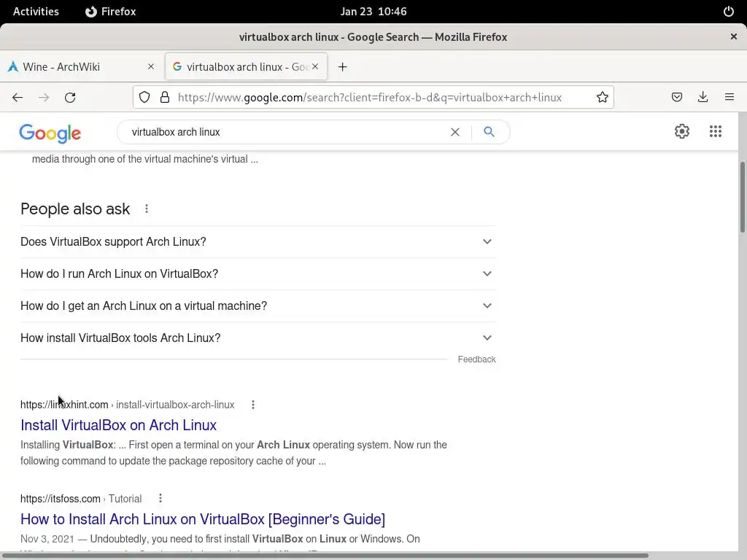This screenshot has height=560, width=747.
Task: Open the Google apps grid
Action: tap(715, 131)
